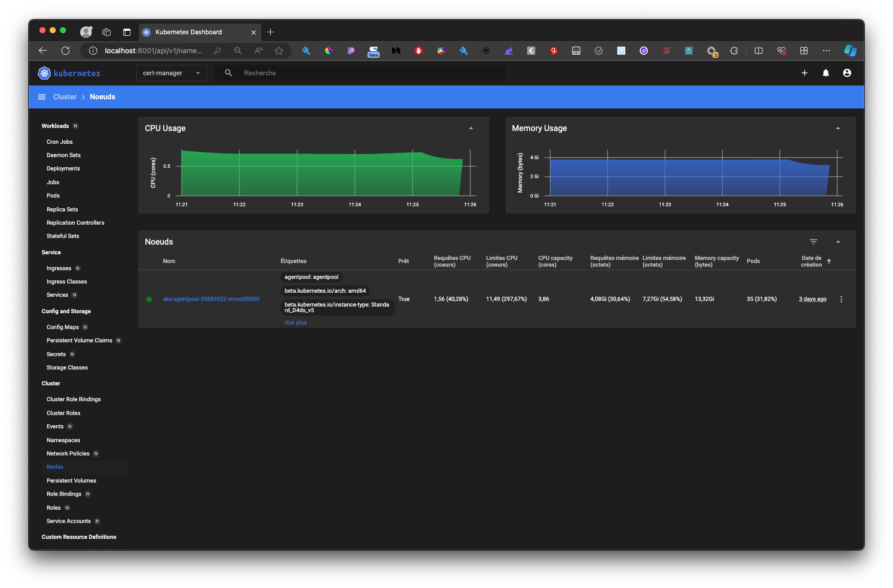Click the filter icon in Noeuds table

[814, 242]
